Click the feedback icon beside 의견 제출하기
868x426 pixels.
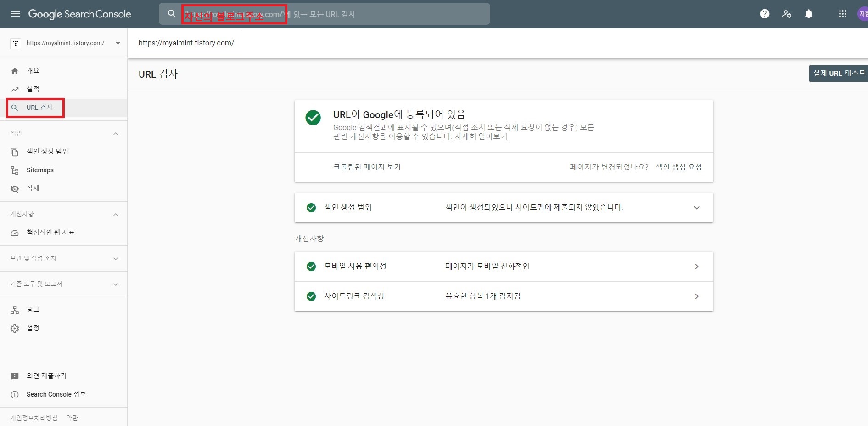15,376
